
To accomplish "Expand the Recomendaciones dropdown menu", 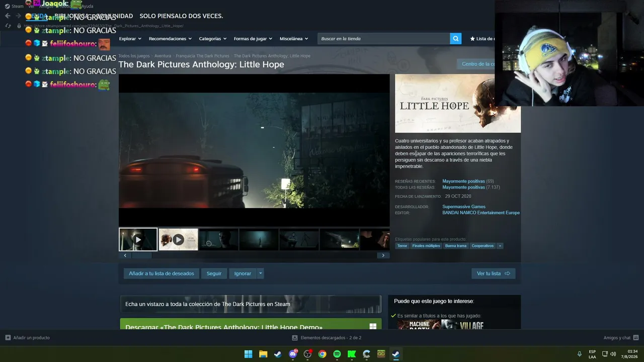I will [x=170, y=39].
